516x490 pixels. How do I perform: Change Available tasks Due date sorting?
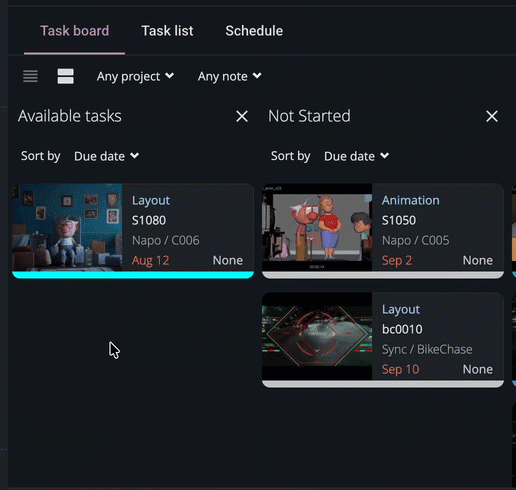point(106,156)
